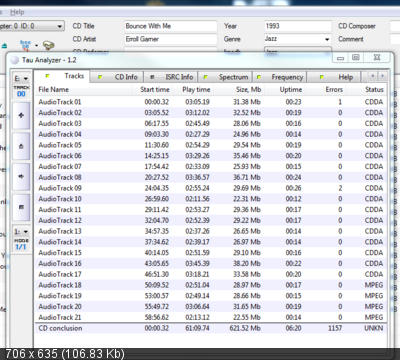Select the AudioTrack 13 row
The height and width of the screenshot is (360, 400).
(x=211, y=231)
